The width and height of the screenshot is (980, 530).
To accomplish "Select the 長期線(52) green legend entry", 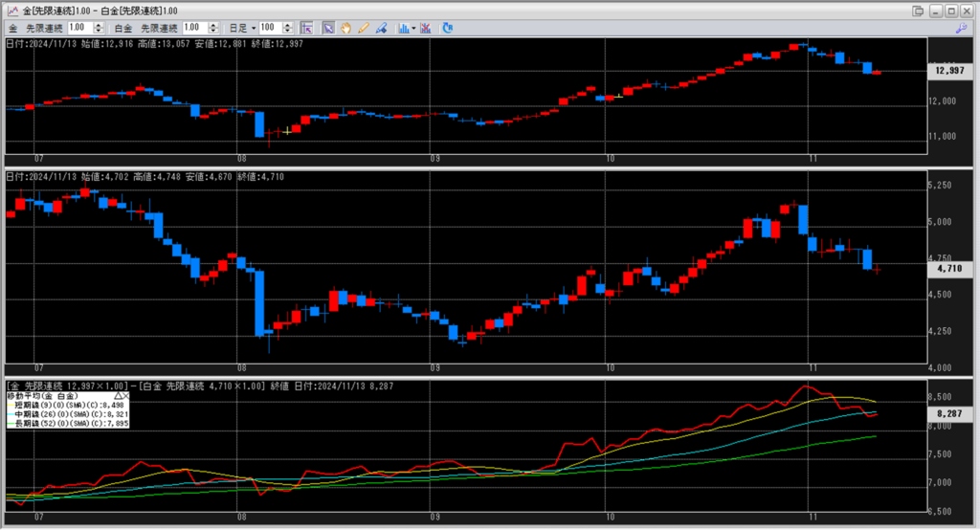I will (68, 423).
